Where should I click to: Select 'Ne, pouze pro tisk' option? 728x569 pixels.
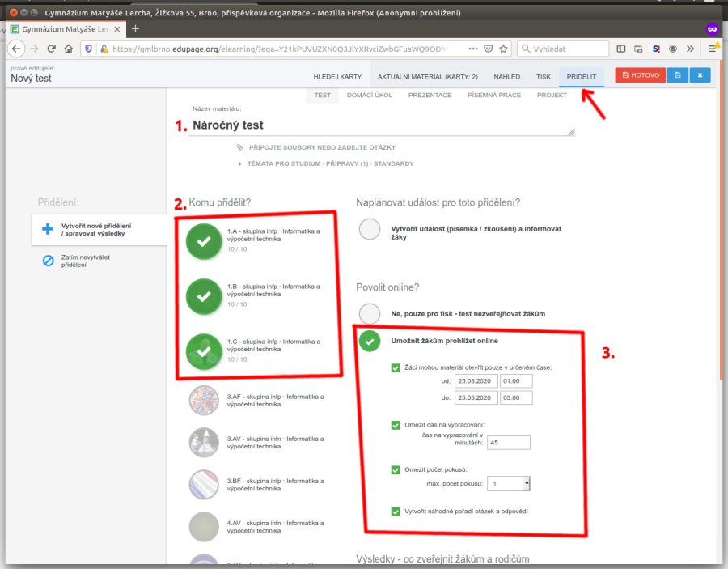[x=370, y=313]
